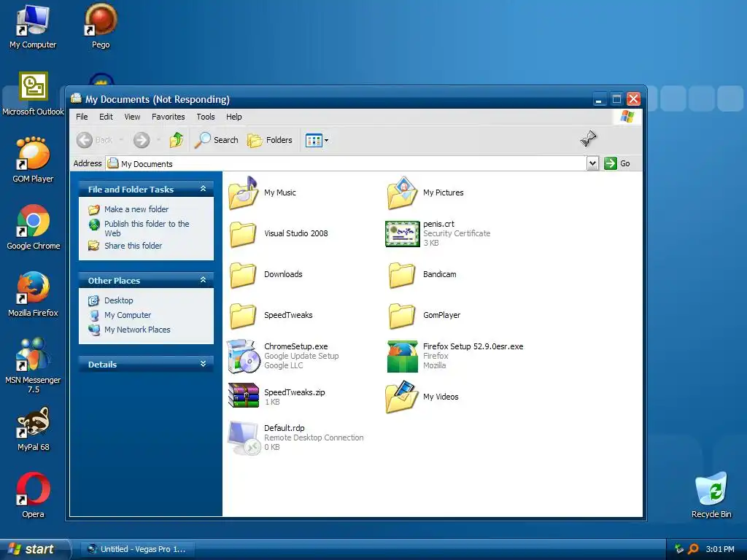Expand the Address bar dropdown arrow
Image resolution: width=747 pixels, height=560 pixels.
[592, 163]
